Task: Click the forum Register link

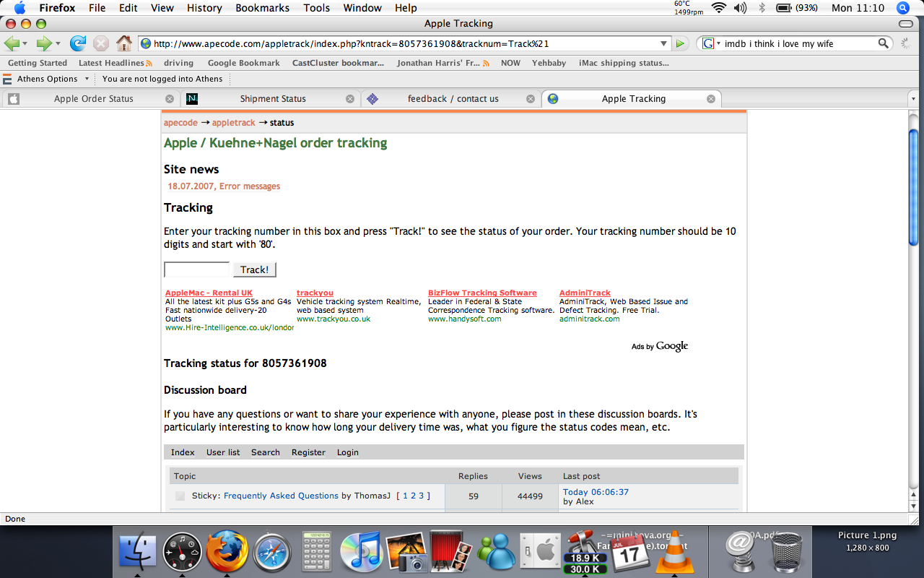Action: pos(308,452)
